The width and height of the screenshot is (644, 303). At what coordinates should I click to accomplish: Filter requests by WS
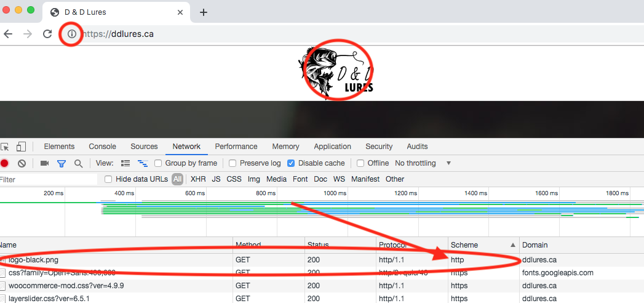[x=340, y=179]
